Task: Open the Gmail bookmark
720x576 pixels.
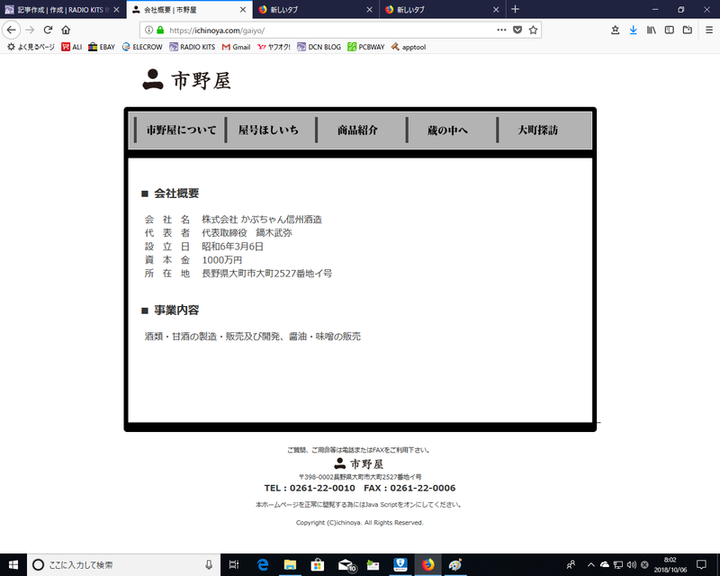Action: click(x=236, y=47)
